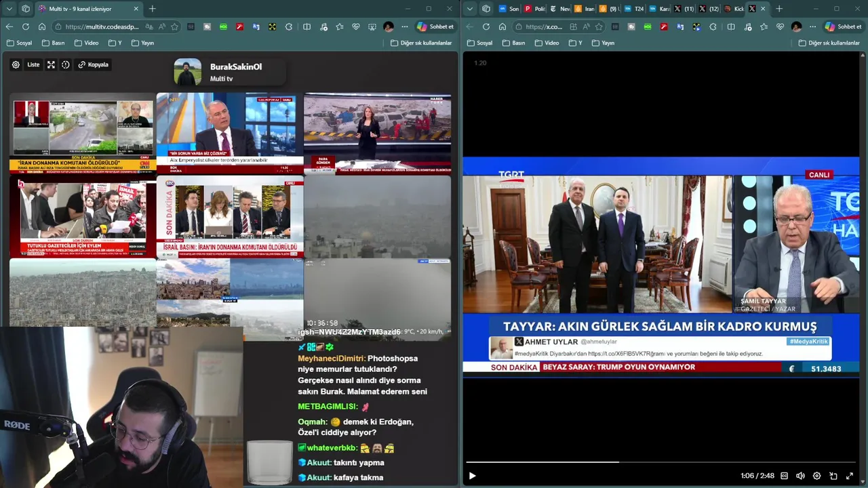Select the Polit tab in right window
This screenshot has width=868, height=488.
pos(534,9)
